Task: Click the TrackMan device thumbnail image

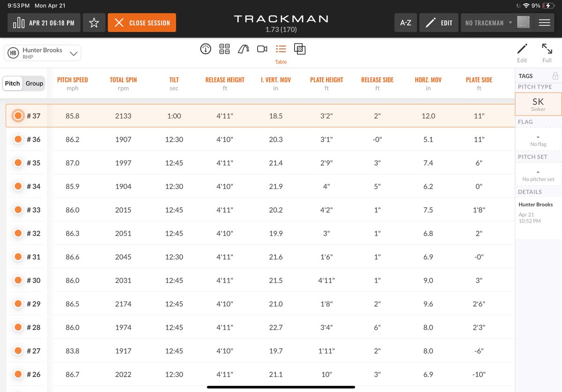Action: click(523, 22)
